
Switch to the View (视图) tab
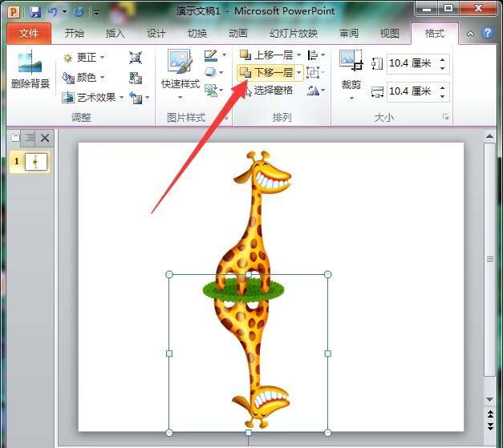(389, 34)
